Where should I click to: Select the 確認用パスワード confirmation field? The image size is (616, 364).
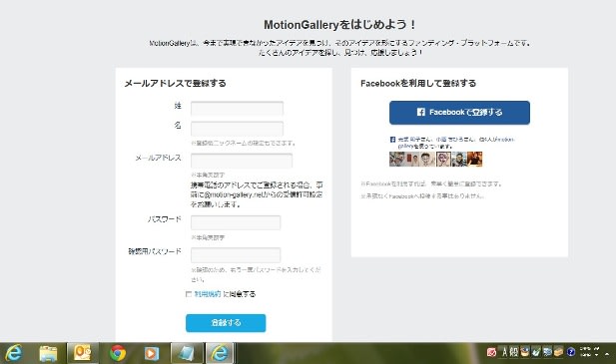[236, 254]
